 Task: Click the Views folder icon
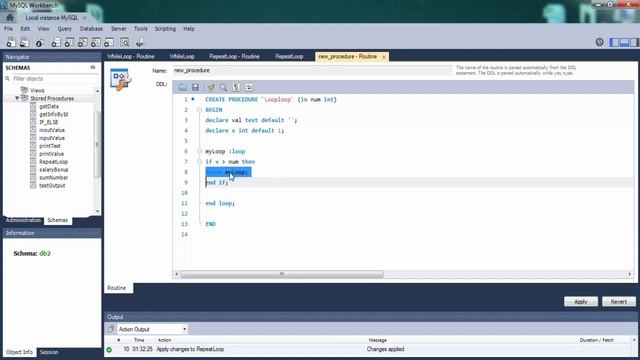pos(24,90)
